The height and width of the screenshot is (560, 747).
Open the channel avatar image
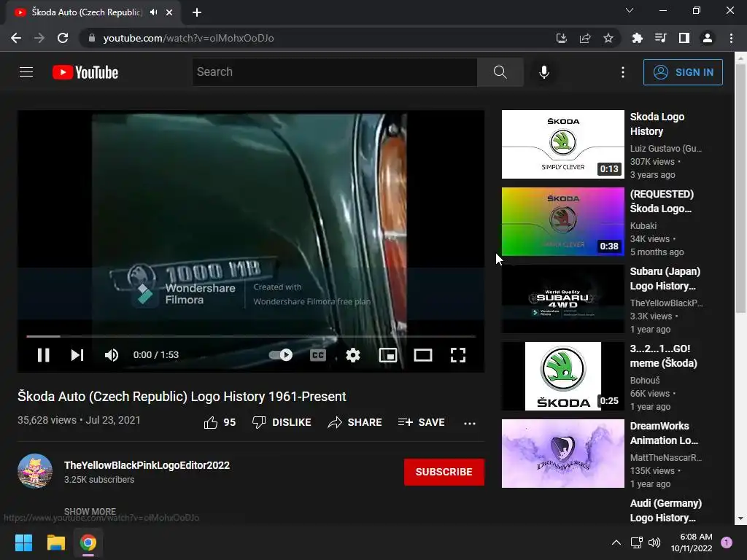35,471
